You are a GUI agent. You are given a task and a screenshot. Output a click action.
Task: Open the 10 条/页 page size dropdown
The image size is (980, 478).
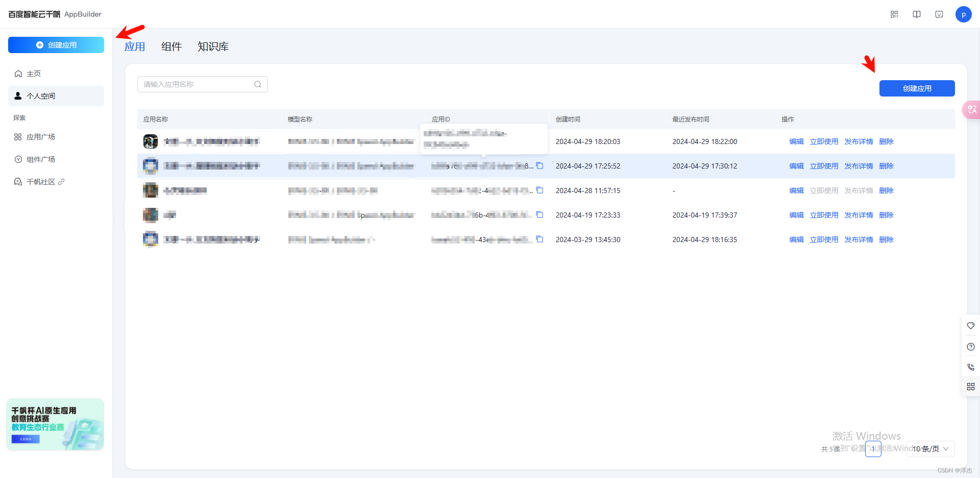(x=930, y=449)
